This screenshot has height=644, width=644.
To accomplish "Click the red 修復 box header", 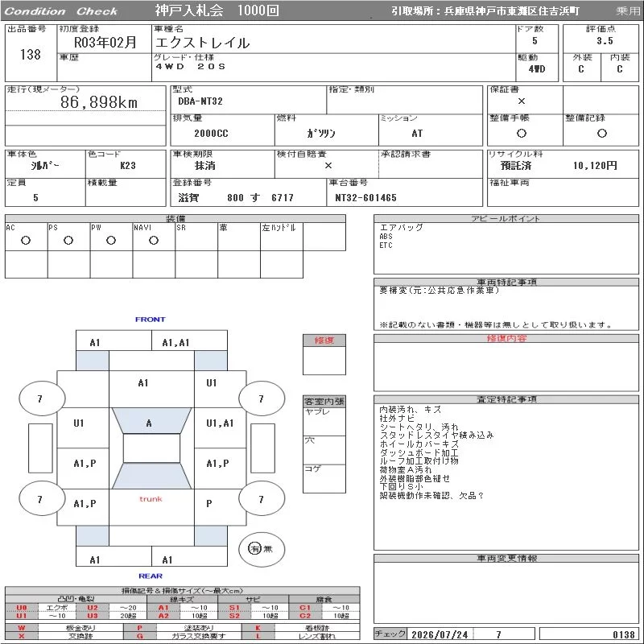I will click(324, 341).
